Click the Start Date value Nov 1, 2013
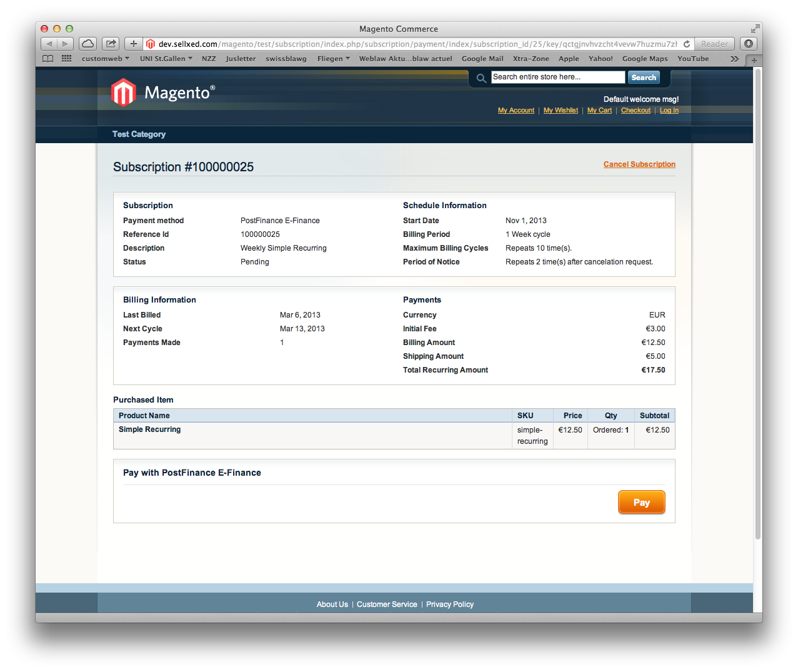The height and width of the screenshot is (672, 798). (526, 221)
